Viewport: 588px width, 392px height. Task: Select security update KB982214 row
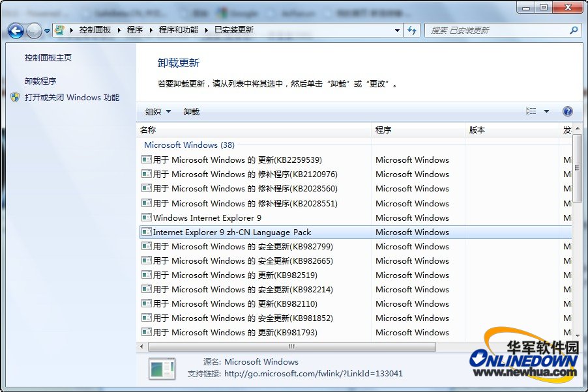tap(355, 289)
